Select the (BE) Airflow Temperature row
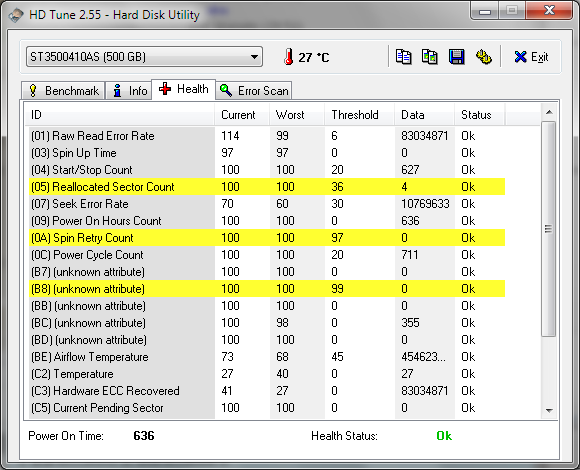This screenshot has height=470, width=580. click(x=267, y=357)
